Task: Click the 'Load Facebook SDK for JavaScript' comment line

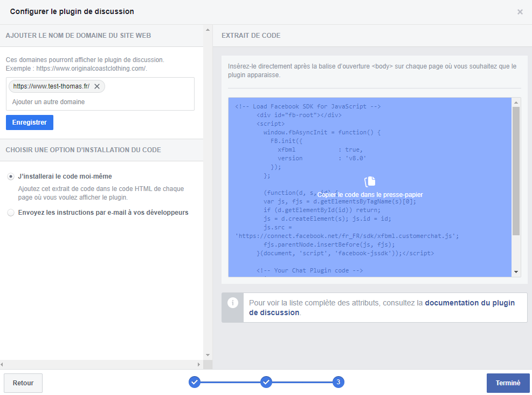Action: (308, 106)
